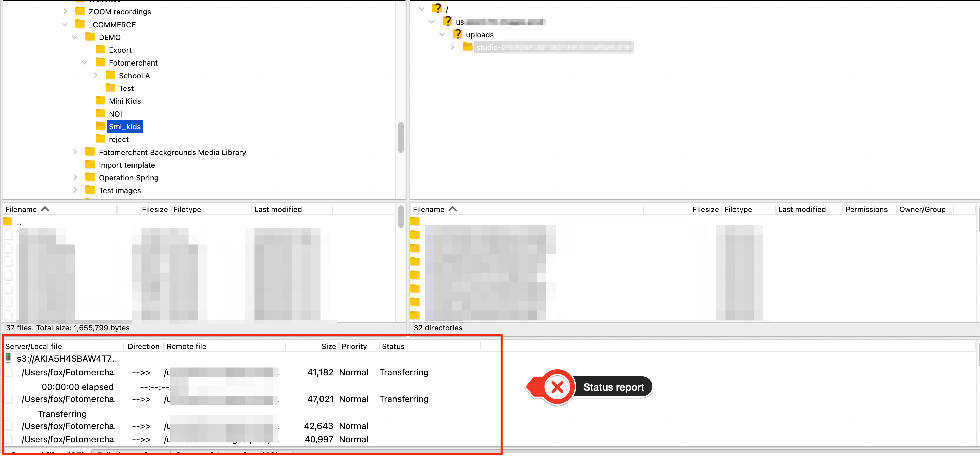The height and width of the screenshot is (469, 980).
Task: Sort remote list by Last modified
Action: tap(809, 209)
